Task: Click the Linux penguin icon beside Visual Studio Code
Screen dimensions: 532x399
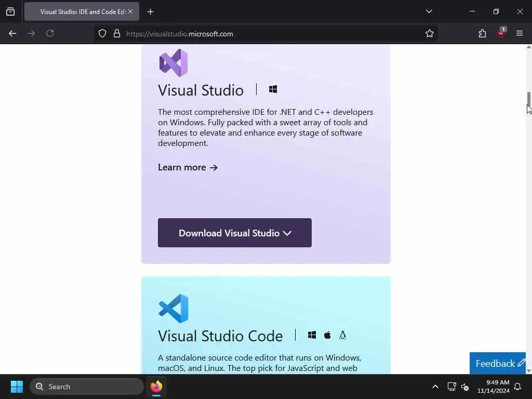Action: 343,335
